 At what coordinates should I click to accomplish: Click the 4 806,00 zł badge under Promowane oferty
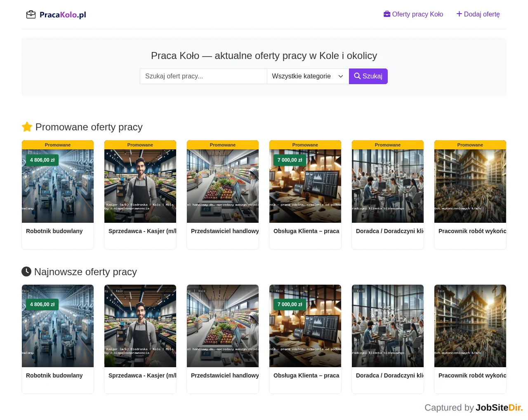(42, 160)
